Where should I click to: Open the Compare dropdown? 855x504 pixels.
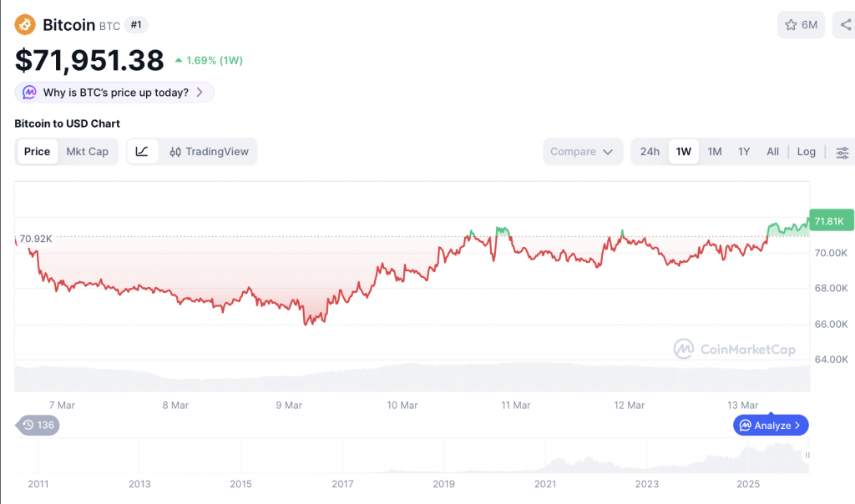click(582, 151)
